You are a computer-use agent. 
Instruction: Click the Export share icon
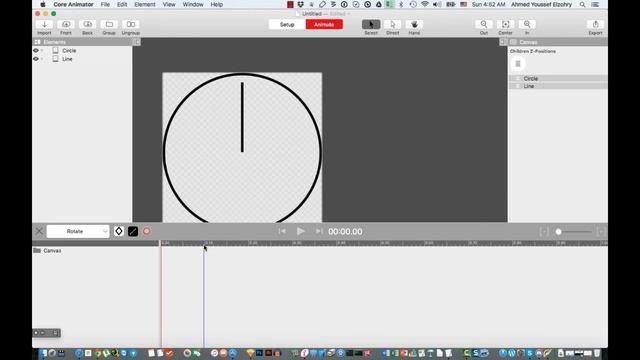(595, 24)
